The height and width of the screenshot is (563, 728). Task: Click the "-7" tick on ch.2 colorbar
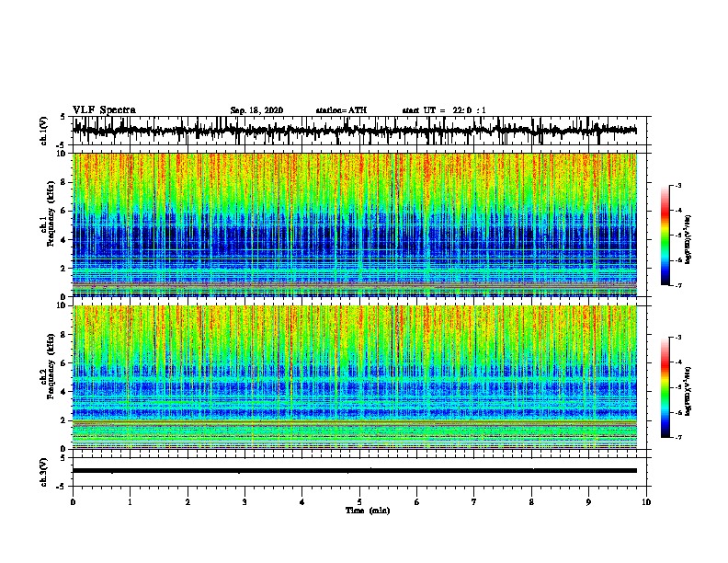coord(677,437)
